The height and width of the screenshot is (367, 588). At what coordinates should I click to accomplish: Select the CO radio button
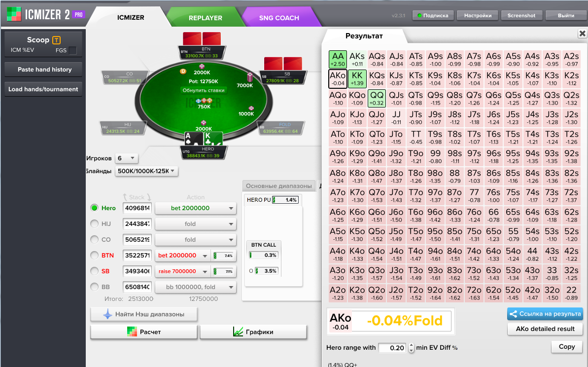95,239
